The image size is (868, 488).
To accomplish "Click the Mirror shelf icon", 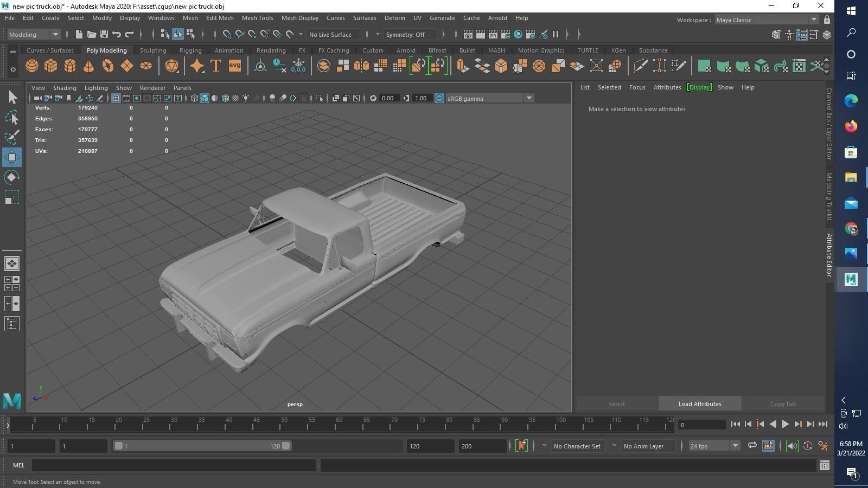I will click(x=361, y=66).
